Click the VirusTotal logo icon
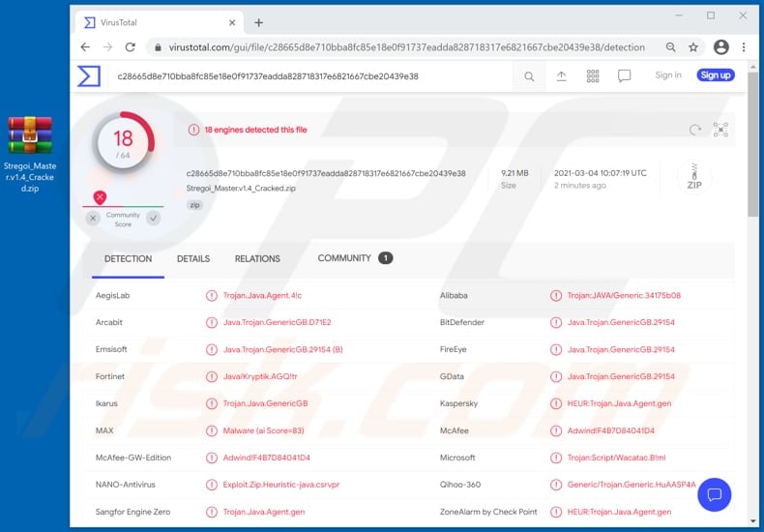 (89, 76)
